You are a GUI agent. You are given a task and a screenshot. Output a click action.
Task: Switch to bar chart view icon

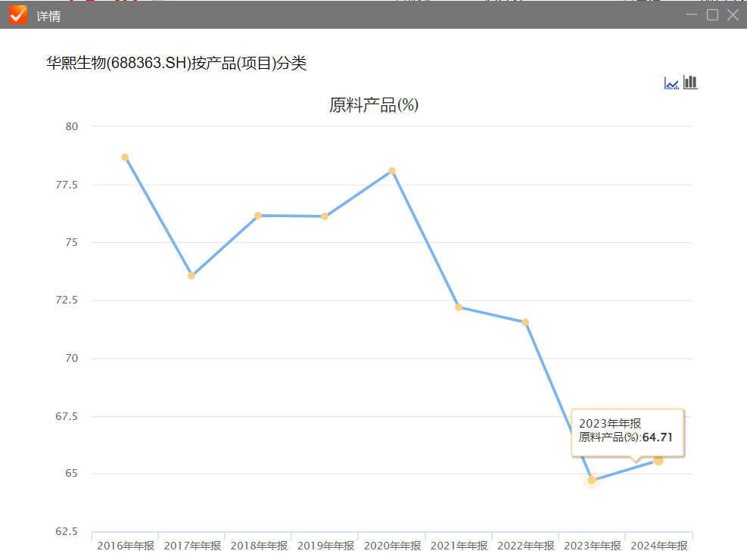690,82
